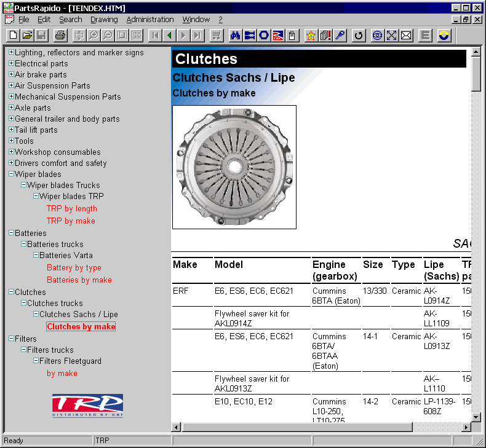
Task: Open the Battery by type link
Action: coord(74,267)
